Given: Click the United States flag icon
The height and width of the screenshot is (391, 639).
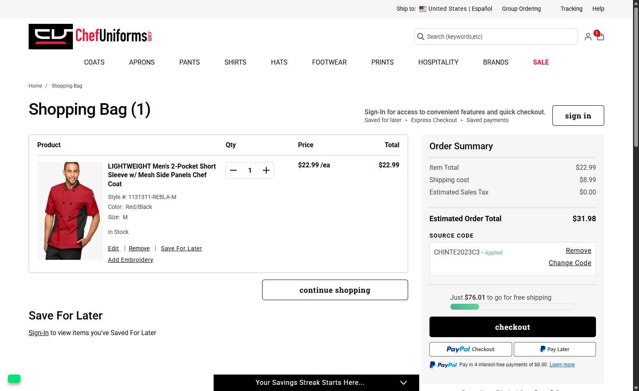Looking at the screenshot, I should tap(423, 9).
